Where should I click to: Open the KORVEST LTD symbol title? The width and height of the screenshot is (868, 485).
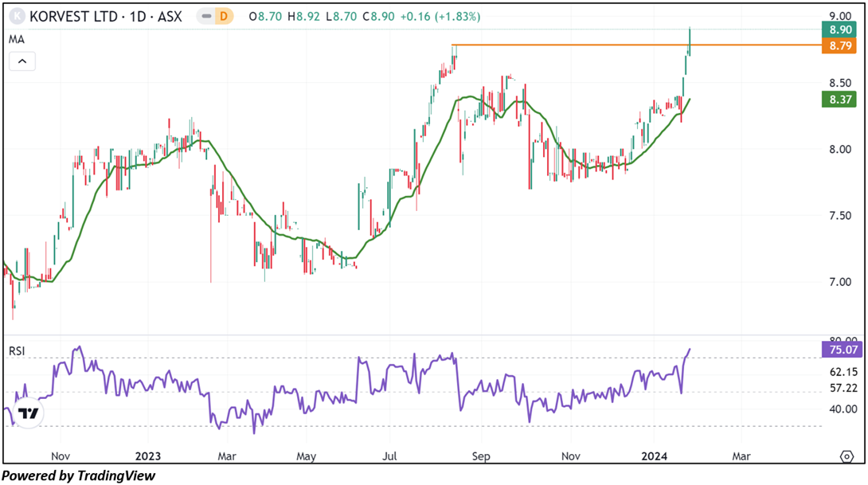[x=106, y=17]
